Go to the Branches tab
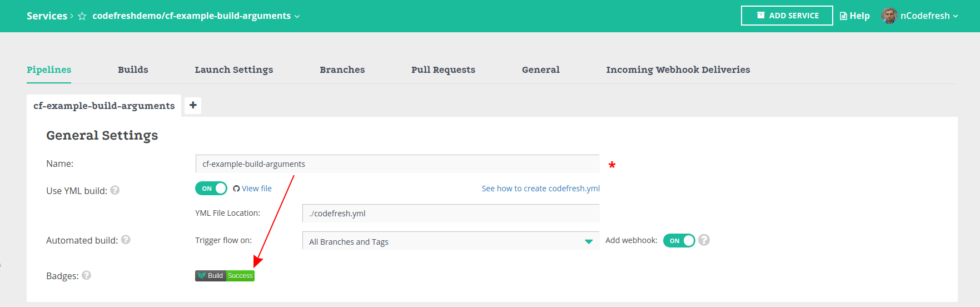 click(x=342, y=70)
